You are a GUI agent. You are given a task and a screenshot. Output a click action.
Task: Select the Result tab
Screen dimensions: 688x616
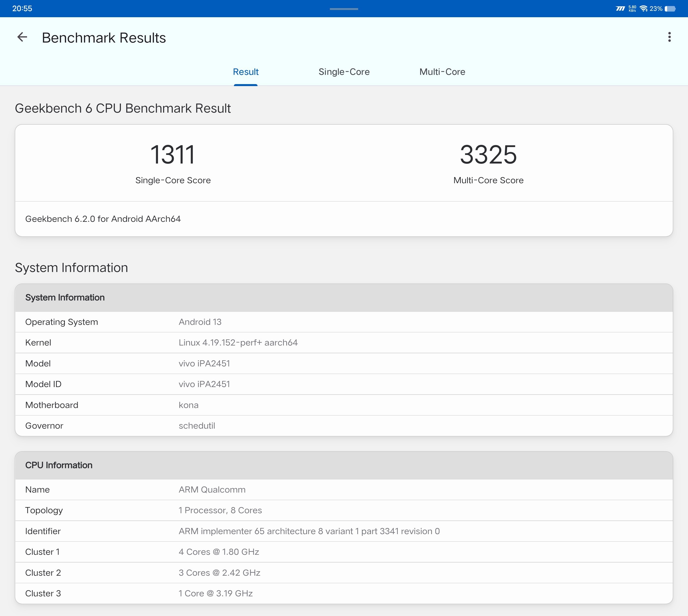[245, 72]
